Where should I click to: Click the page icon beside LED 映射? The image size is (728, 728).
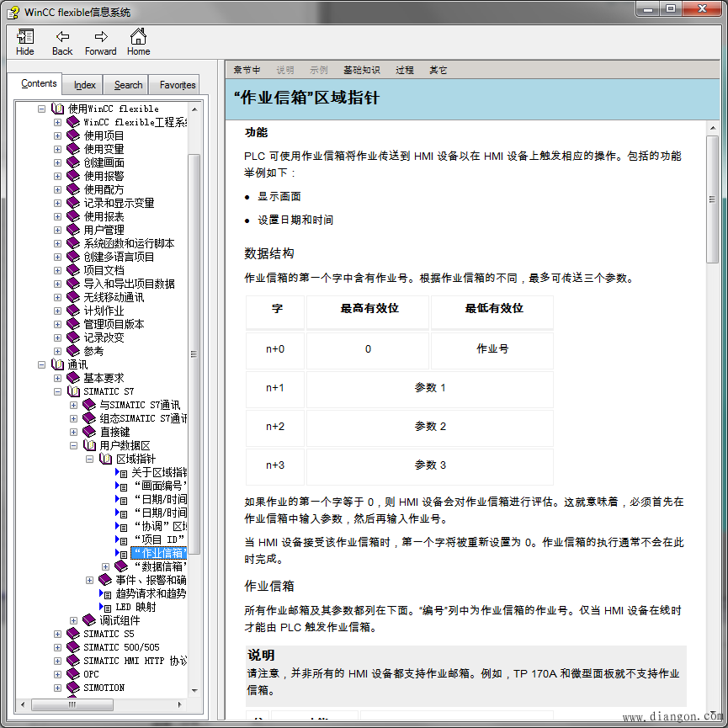pyautogui.click(x=105, y=607)
